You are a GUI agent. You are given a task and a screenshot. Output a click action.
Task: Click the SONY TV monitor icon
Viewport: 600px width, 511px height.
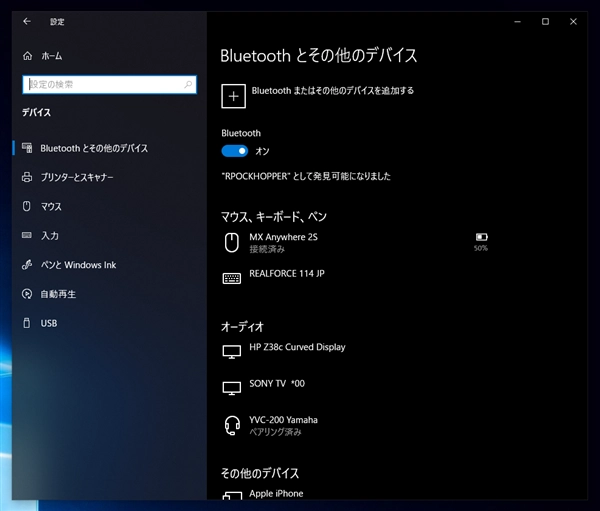click(x=232, y=388)
